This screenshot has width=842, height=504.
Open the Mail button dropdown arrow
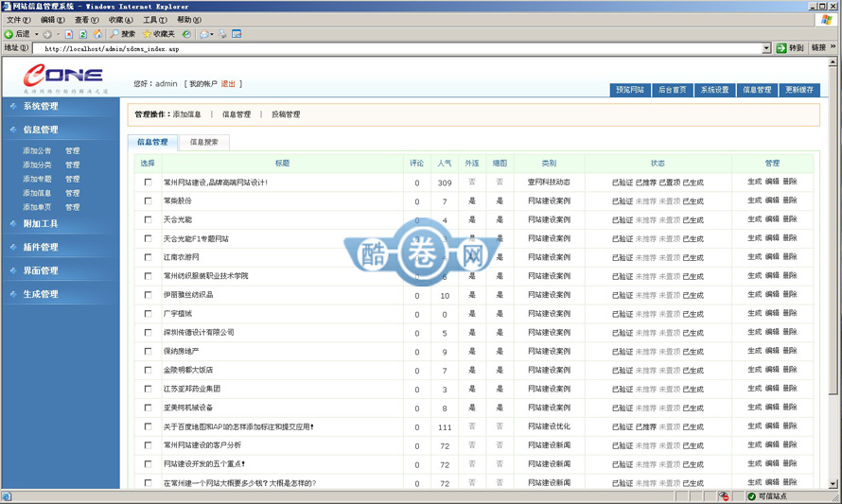(x=212, y=34)
